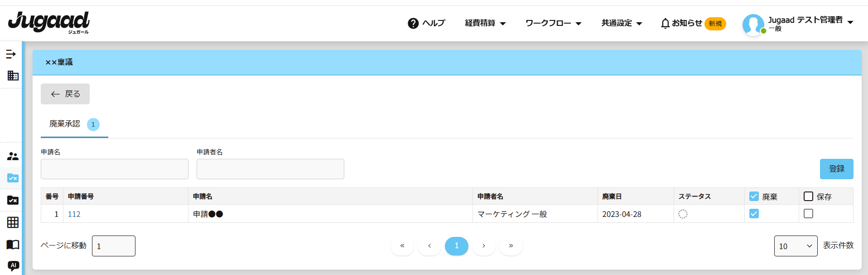
Task: Click the 申請名 search input field
Action: [x=114, y=169]
